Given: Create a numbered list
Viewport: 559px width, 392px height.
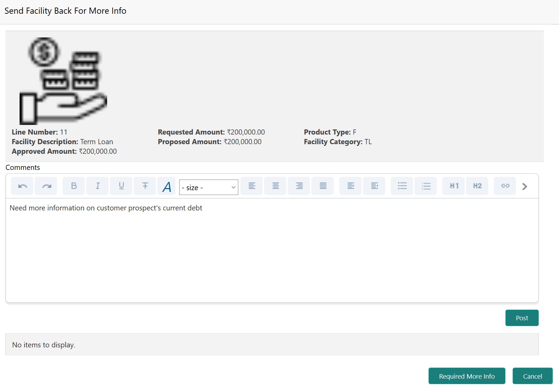Looking at the screenshot, I should pyautogui.click(x=426, y=186).
